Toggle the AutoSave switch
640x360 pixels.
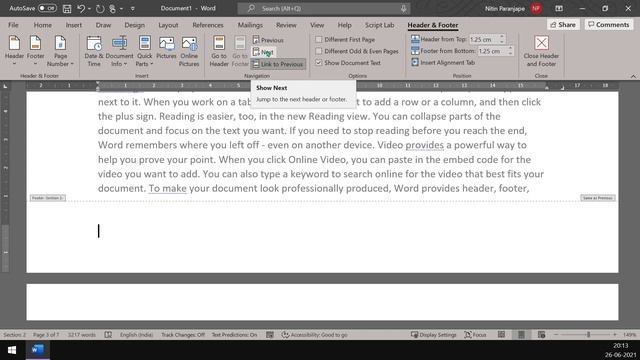(x=47, y=8)
